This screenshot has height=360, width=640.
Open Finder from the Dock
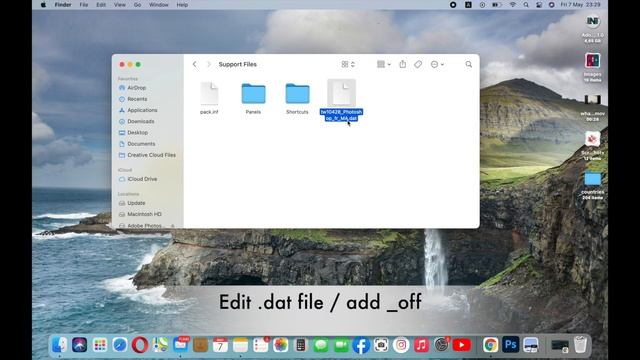tap(60, 345)
